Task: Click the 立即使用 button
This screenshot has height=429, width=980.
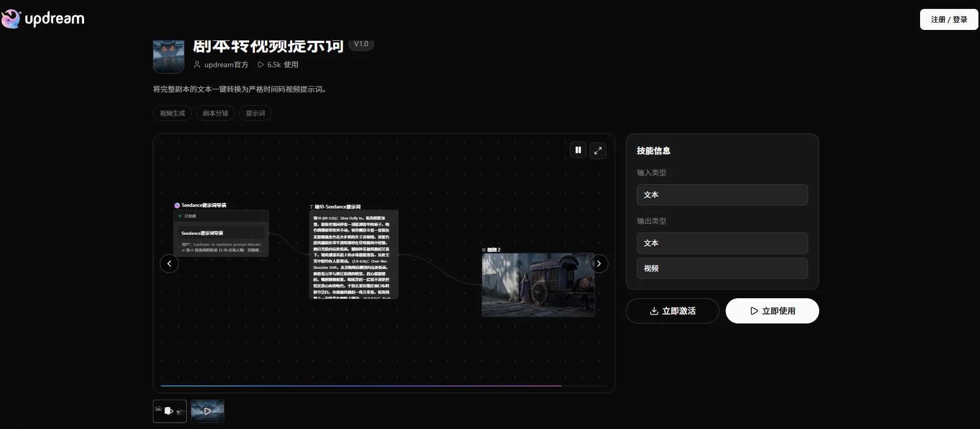Action: click(x=772, y=311)
